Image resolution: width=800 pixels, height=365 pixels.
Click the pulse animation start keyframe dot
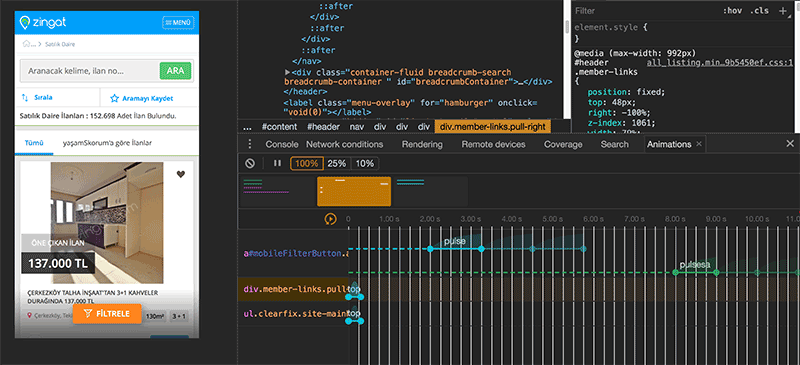[x=430, y=249]
